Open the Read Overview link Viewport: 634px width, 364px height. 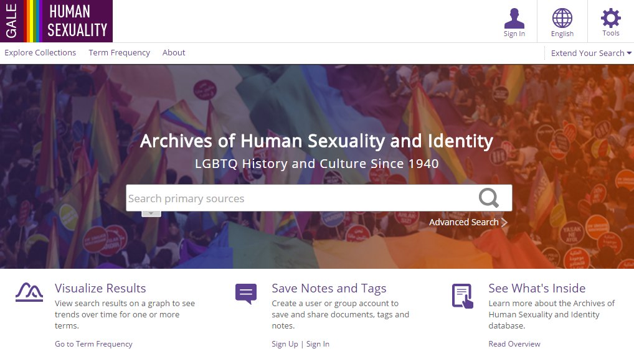click(x=514, y=344)
